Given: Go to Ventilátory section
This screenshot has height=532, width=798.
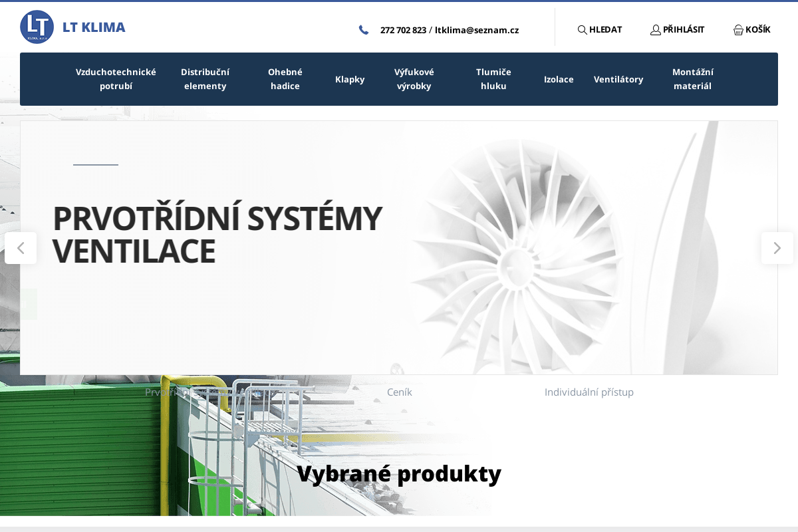Looking at the screenshot, I should [618, 79].
